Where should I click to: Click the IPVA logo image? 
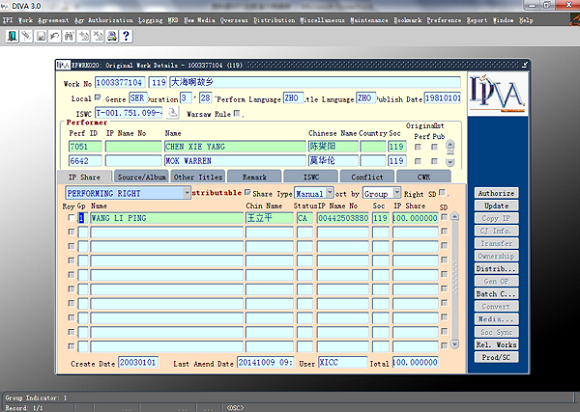(498, 94)
